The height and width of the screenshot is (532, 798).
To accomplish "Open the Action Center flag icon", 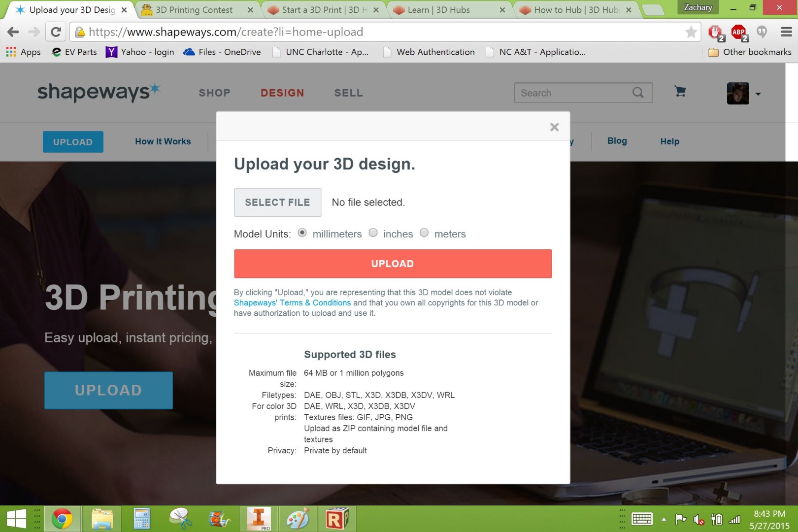I will pos(681,519).
